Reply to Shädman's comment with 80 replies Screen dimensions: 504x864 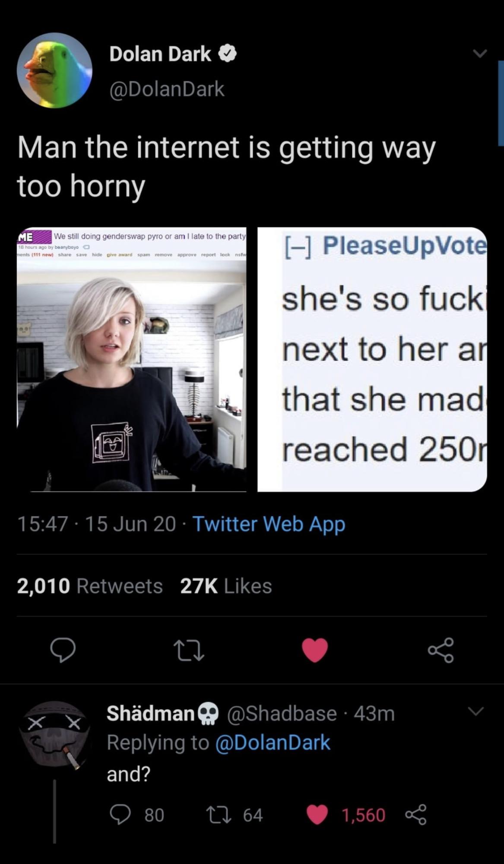136,815
